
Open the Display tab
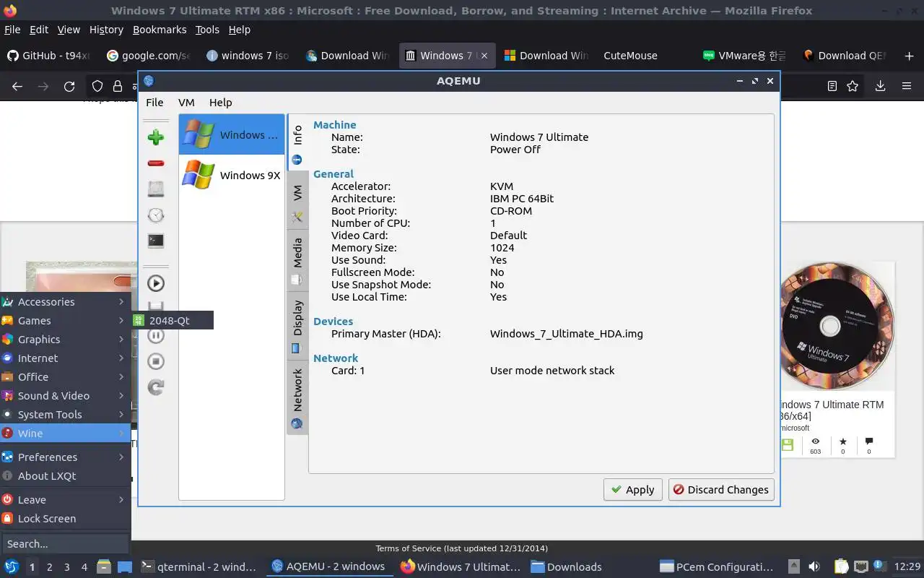point(297,325)
